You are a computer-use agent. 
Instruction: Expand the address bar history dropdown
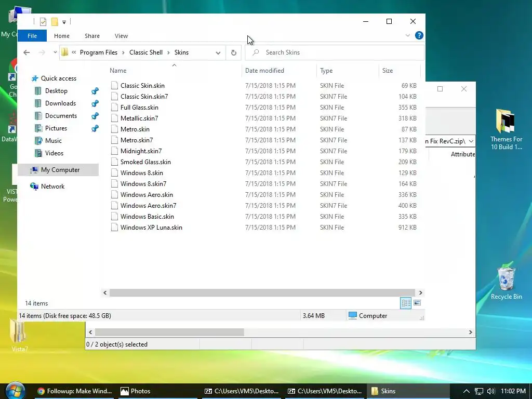point(218,52)
